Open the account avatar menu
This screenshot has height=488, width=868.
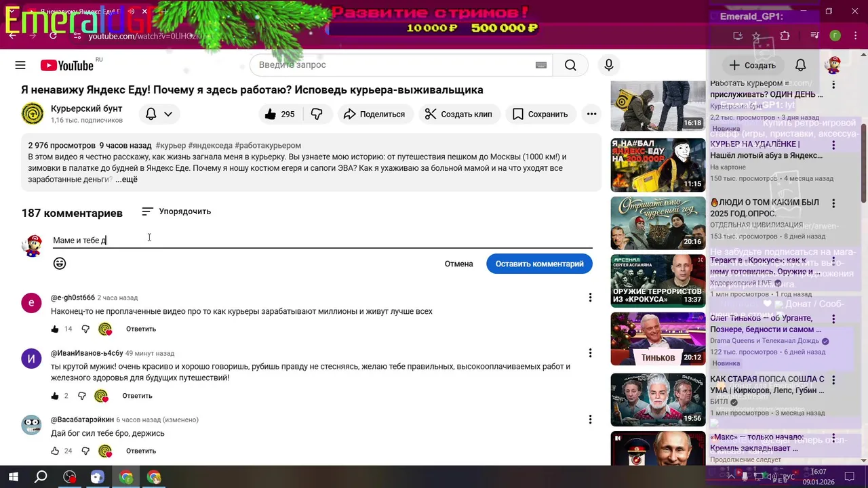point(833,65)
